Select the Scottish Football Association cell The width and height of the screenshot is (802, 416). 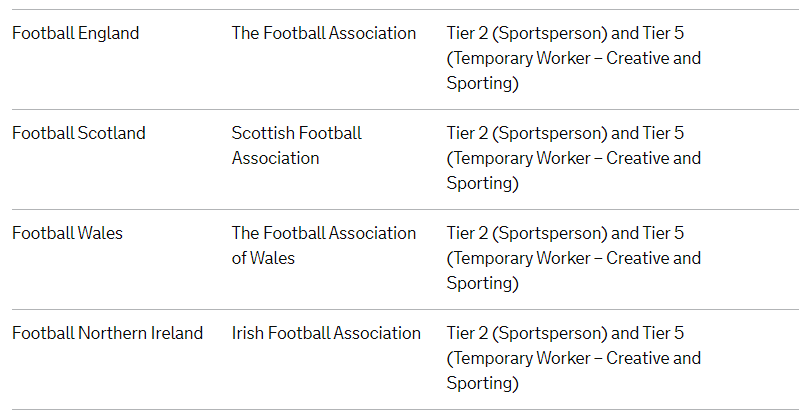(x=297, y=145)
